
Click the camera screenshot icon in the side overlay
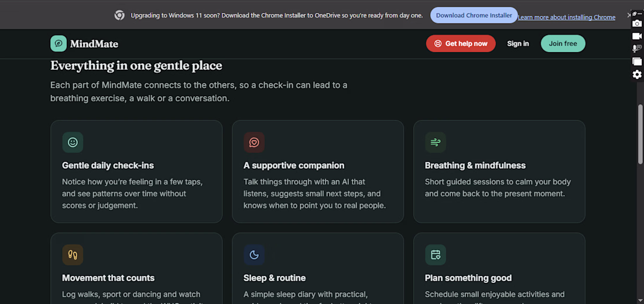[x=636, y=23]
